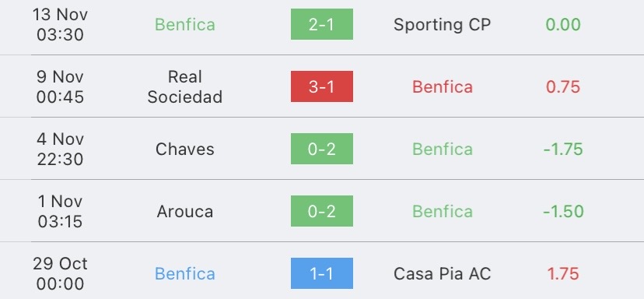The image size is (644, 299).
Task: Select the 0-2 score for Arouca match
Action: (x=321, y=211)
